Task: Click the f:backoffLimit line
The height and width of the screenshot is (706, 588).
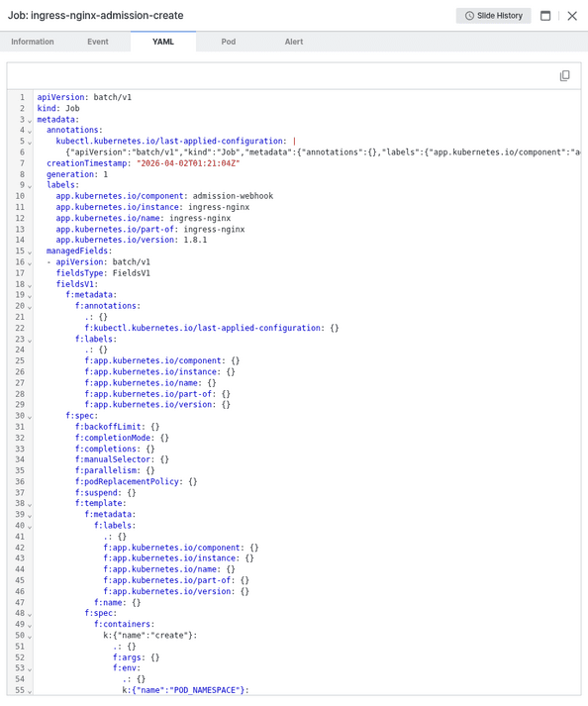Action: (x=117, y=427)
